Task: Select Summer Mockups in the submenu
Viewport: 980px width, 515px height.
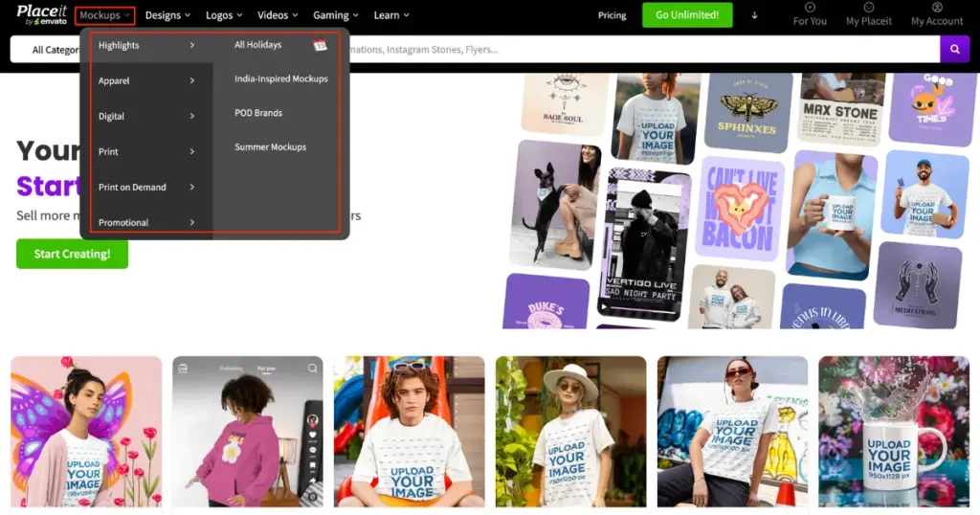Action: [x=270, y=146]
